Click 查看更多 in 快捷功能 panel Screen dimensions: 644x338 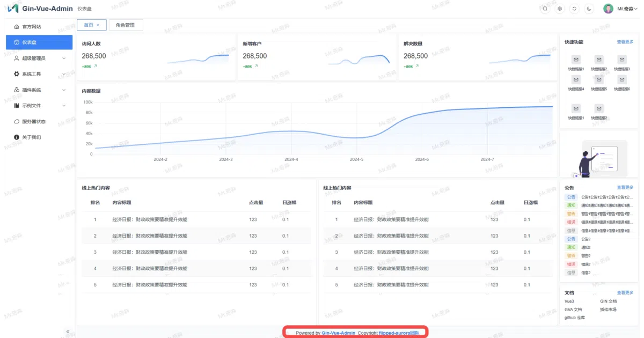click(625, 42)
